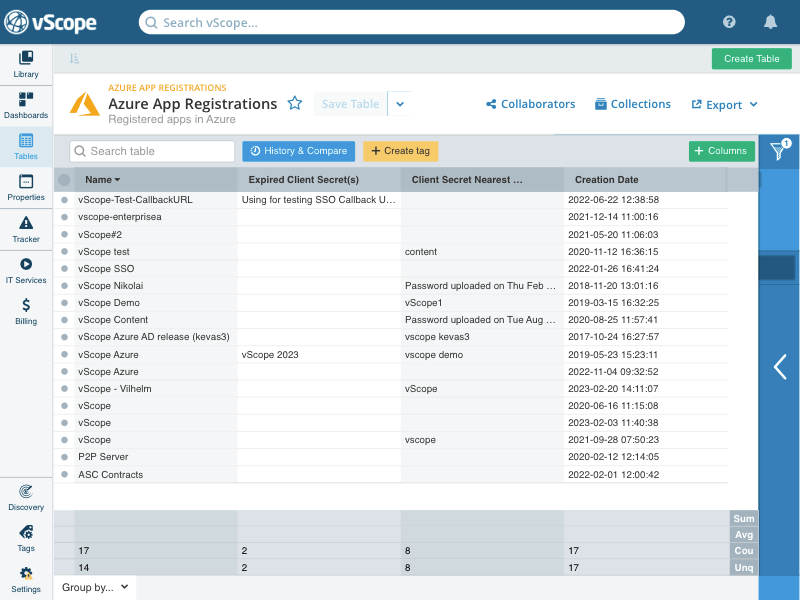This screenshot has height=600, width=800.
Task: Open the Collaborators link
Action: tap(531, 104)
